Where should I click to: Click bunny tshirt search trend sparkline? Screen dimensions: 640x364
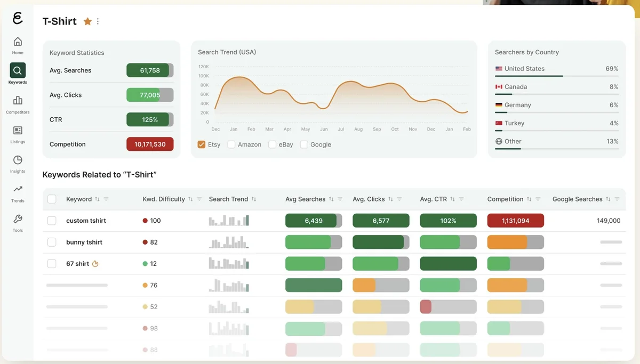[229, 242]
